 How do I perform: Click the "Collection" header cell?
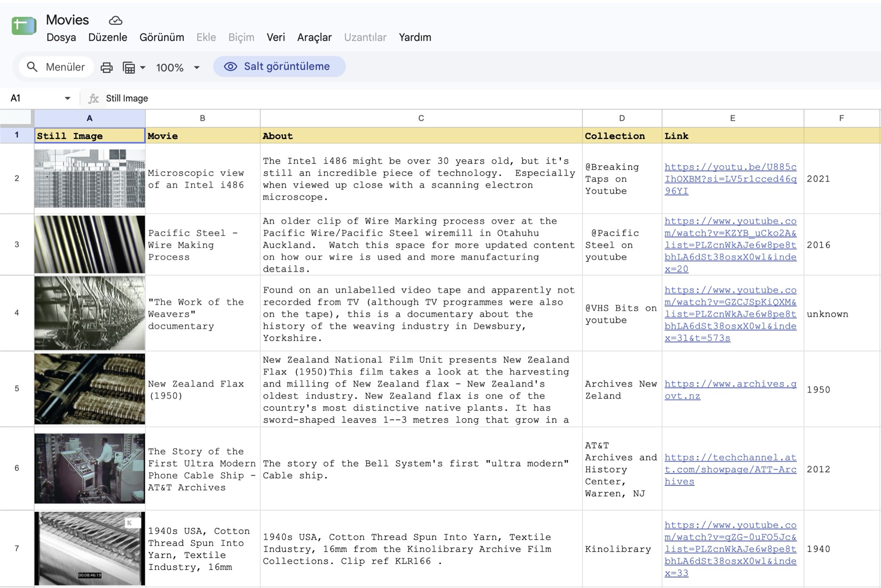[622, 136]
